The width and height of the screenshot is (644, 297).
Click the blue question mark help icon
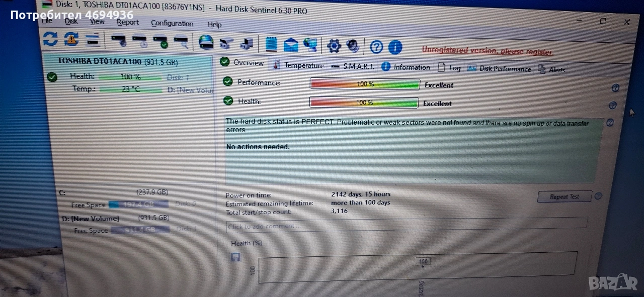[376, 47]
